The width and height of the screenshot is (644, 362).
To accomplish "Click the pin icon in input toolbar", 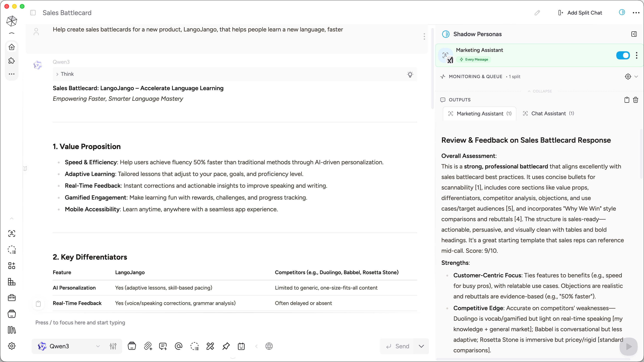I will pos(226,346).
